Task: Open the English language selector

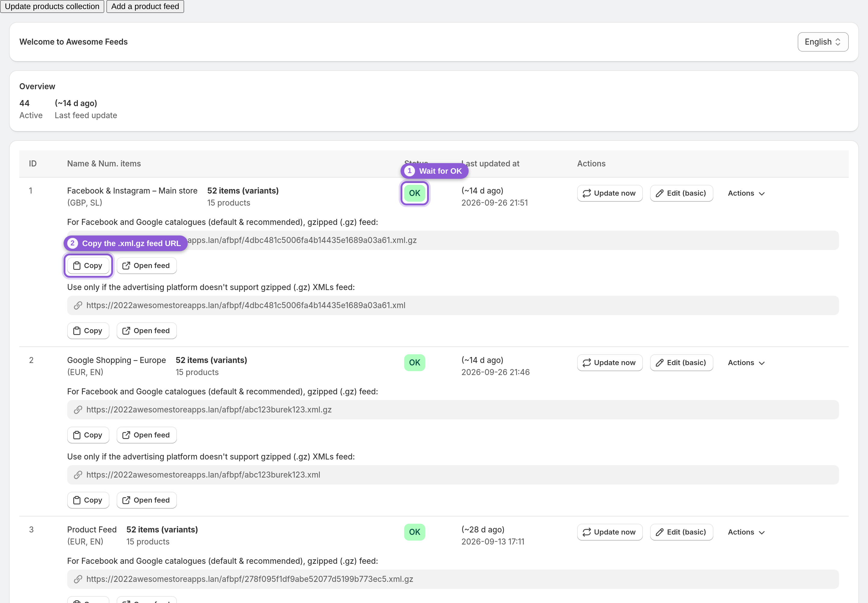Action: (823, 42)
